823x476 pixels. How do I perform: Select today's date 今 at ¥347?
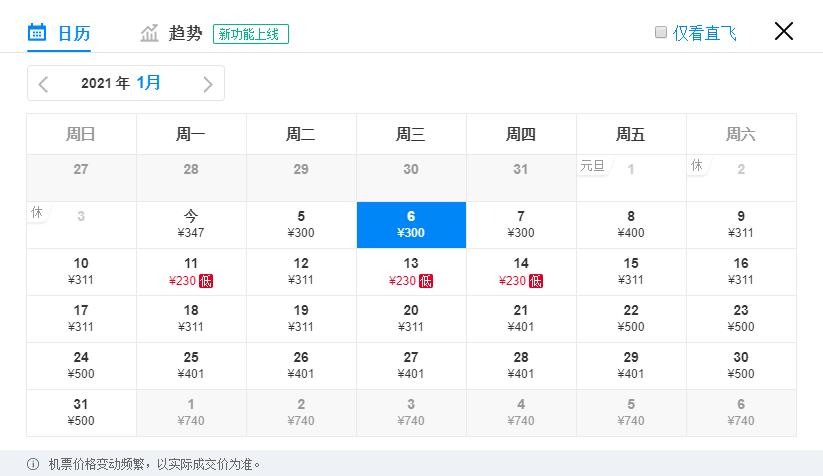(x=191, y=225)
